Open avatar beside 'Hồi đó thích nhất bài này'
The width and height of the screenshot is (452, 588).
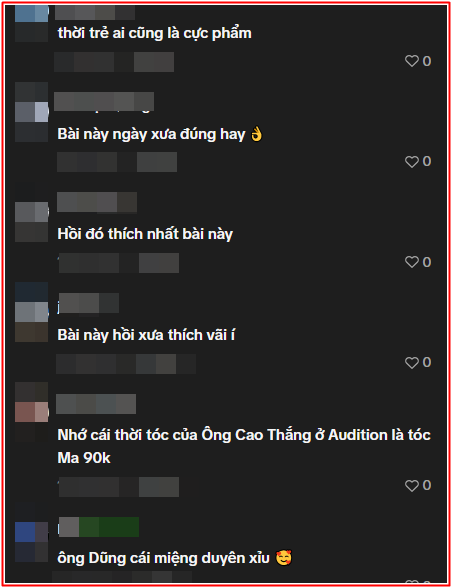pyautogui.click(x=32, y=212)
